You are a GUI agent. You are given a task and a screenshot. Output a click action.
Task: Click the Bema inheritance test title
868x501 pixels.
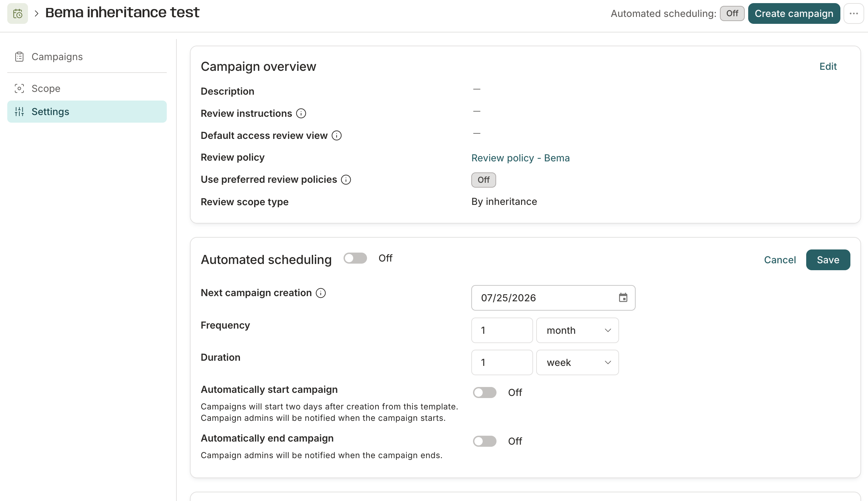coord(122,13)
